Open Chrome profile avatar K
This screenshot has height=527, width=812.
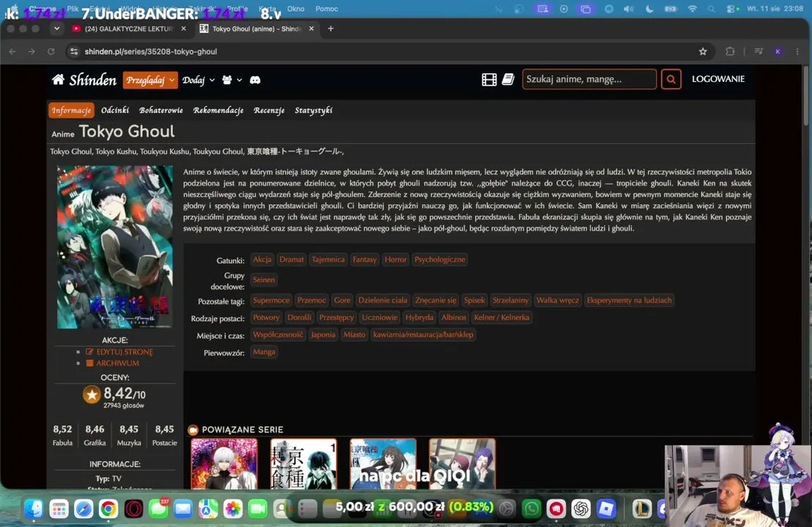point(778,51)
